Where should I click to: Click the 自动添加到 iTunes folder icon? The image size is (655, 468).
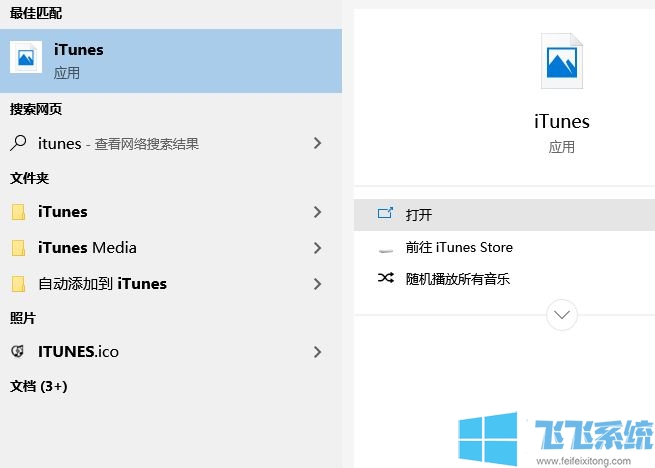(x=18, y=284)
